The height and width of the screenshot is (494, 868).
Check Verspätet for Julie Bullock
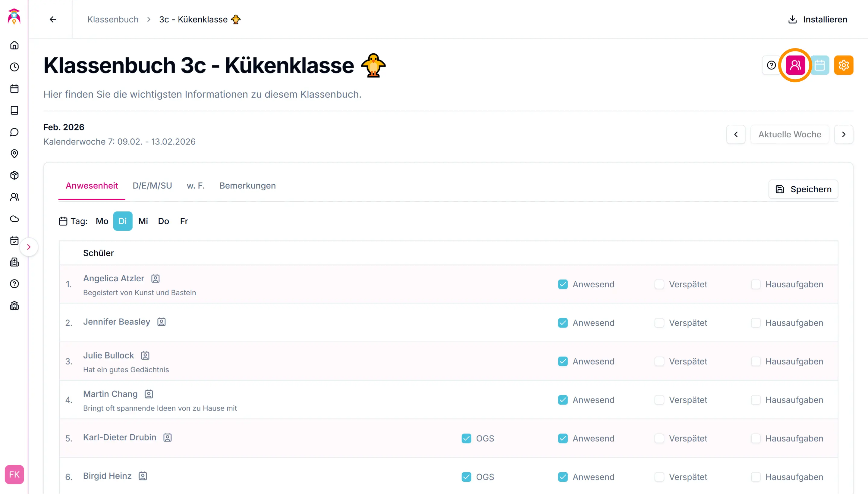click(x=659, y=361)
